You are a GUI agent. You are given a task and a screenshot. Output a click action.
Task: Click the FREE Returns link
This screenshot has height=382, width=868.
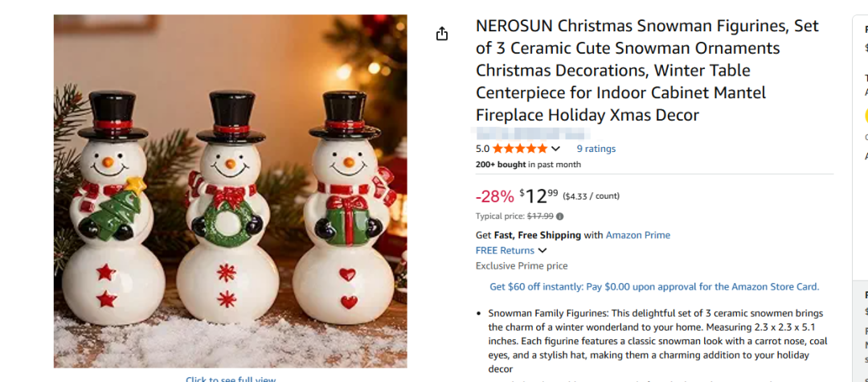coord(505,250)
